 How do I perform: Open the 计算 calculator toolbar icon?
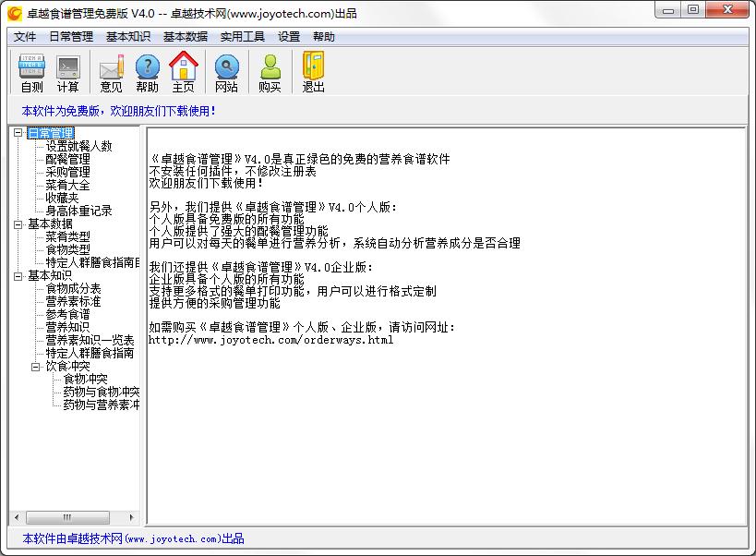pyautogui.click(x=68, y=72)
